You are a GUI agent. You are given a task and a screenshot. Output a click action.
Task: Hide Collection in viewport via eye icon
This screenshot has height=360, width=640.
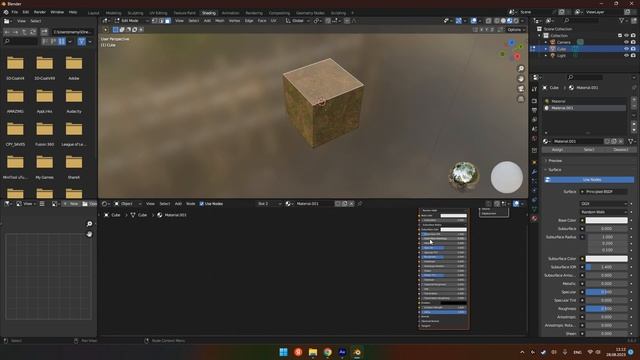pos(627,36)
